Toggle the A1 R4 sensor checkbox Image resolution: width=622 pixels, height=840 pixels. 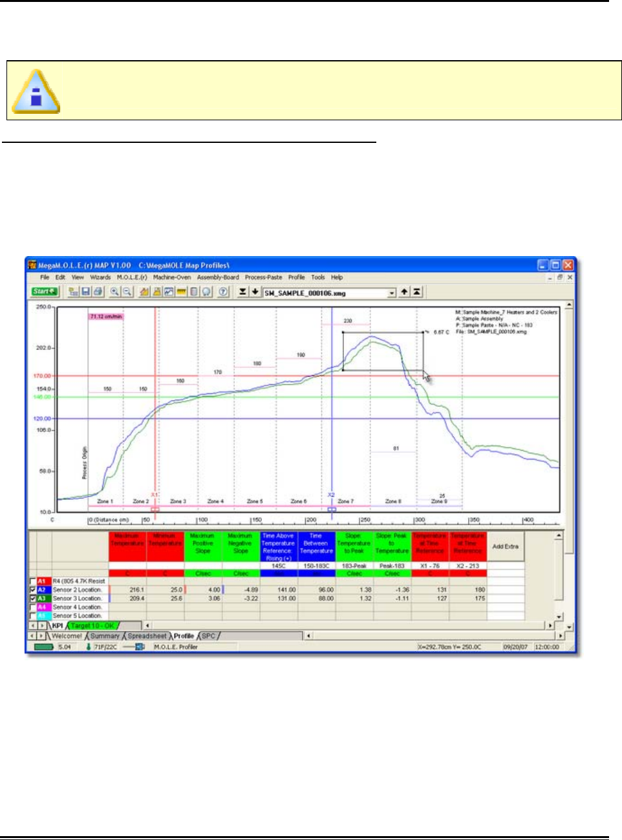(x=33, y=581)
